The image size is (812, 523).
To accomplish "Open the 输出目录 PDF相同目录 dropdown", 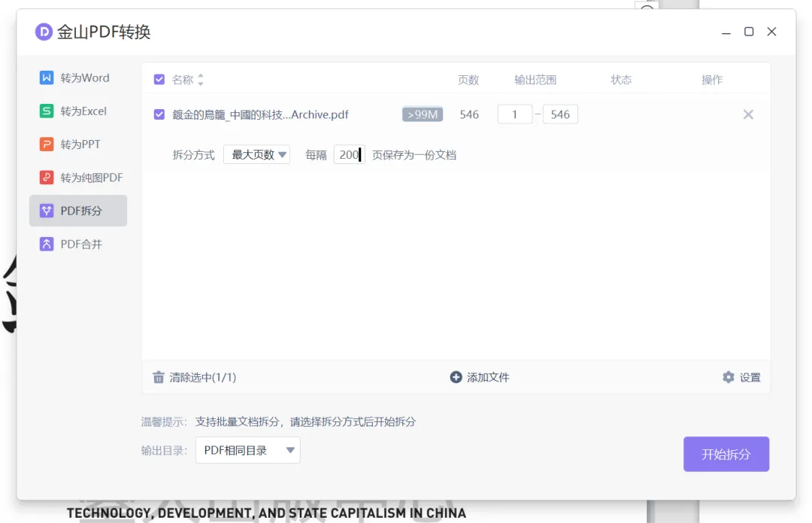I will pyautogui.click(x=248, y=451).
